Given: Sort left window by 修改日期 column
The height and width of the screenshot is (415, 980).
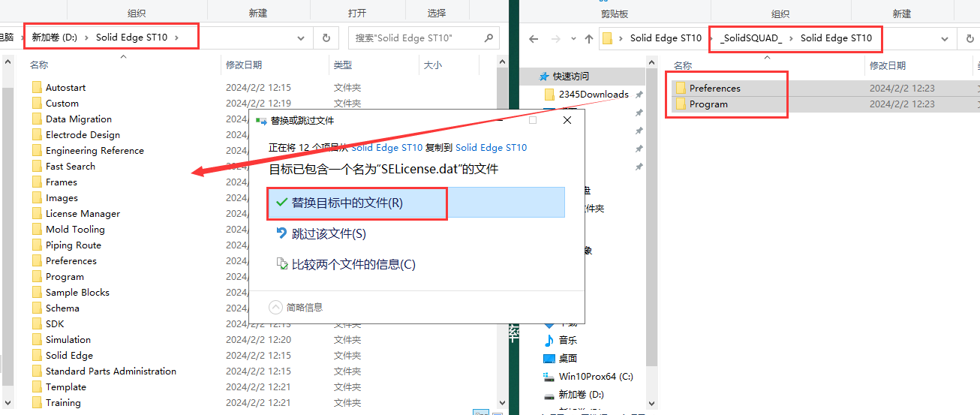Looking at the screenshot, I should tap(244, 65).
